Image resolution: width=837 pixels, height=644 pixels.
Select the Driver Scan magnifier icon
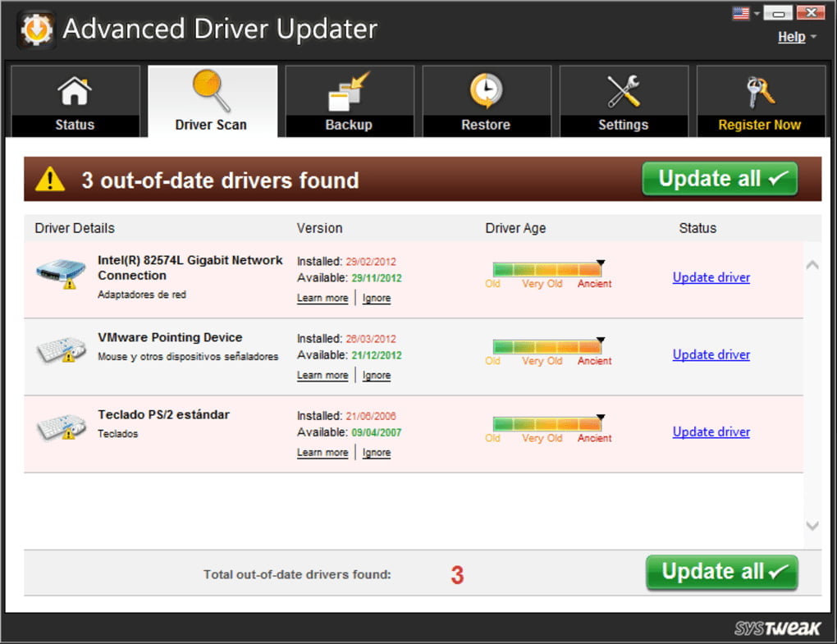click(212, 89)
